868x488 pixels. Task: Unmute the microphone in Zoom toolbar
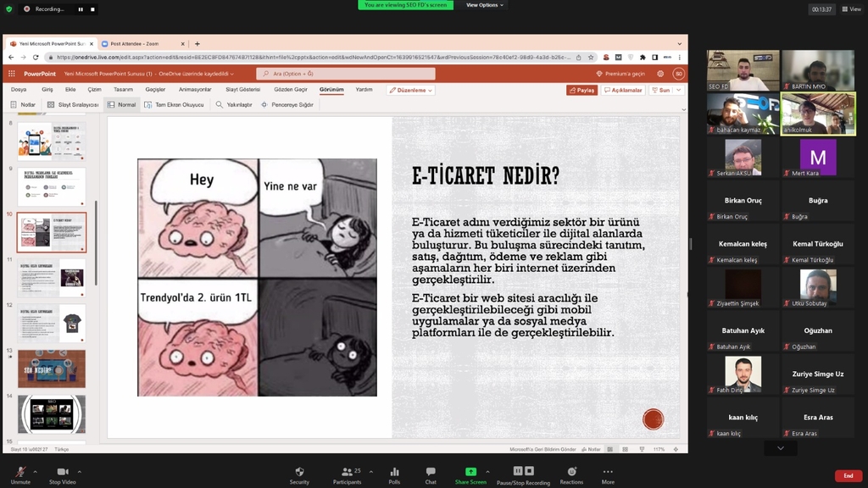point(20,474)
